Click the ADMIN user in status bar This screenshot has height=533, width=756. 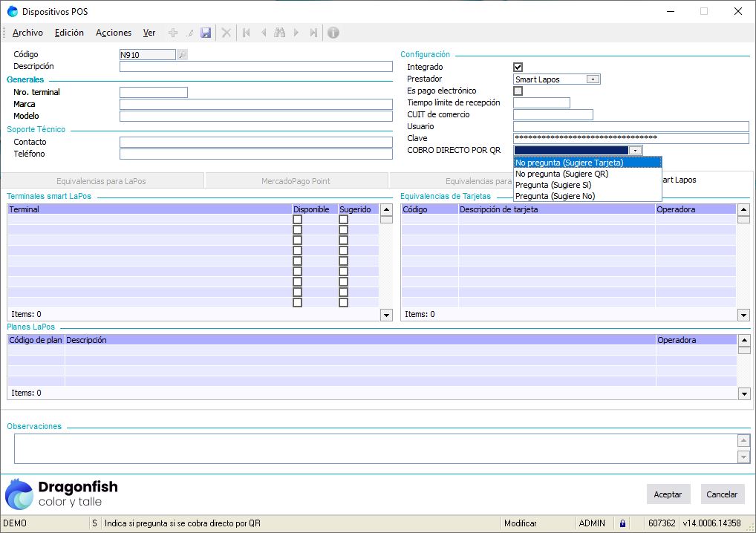point(592,523)
